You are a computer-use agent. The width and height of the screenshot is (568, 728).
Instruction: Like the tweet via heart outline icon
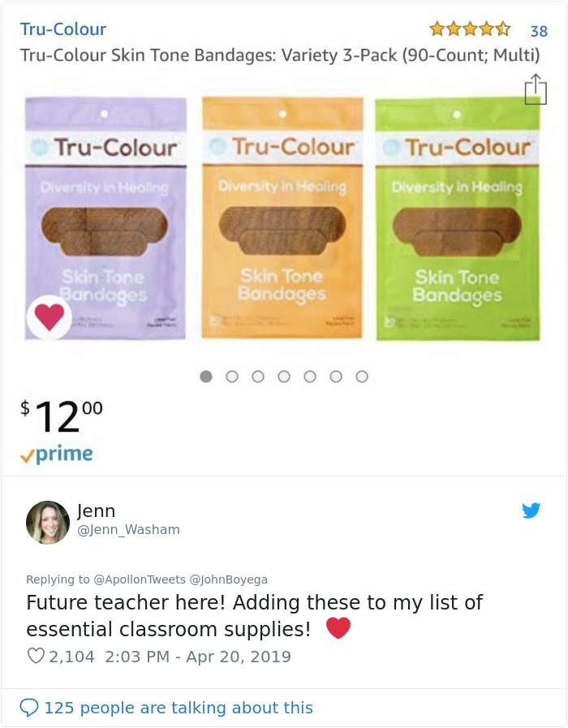point(36,656)
